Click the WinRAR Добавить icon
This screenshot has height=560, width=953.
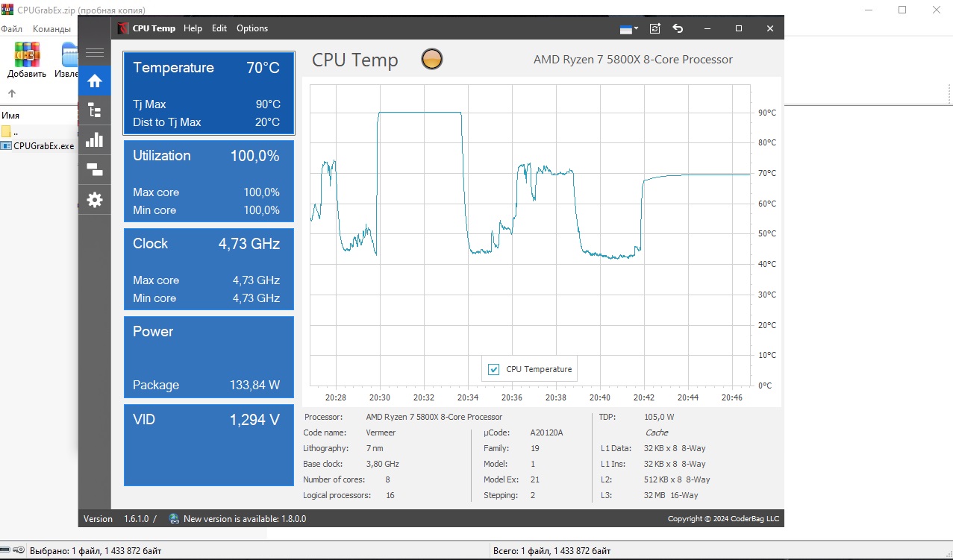click(27, 60)
